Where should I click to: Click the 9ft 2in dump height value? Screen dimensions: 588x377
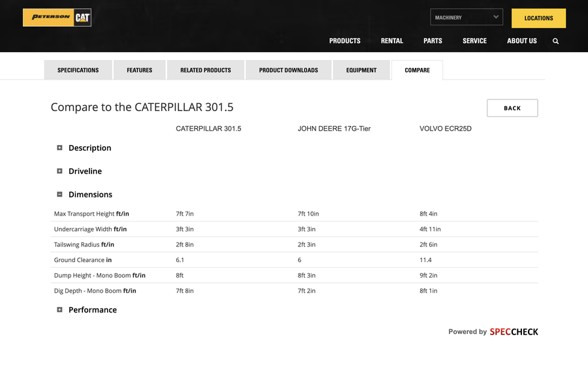coord(428,275)
